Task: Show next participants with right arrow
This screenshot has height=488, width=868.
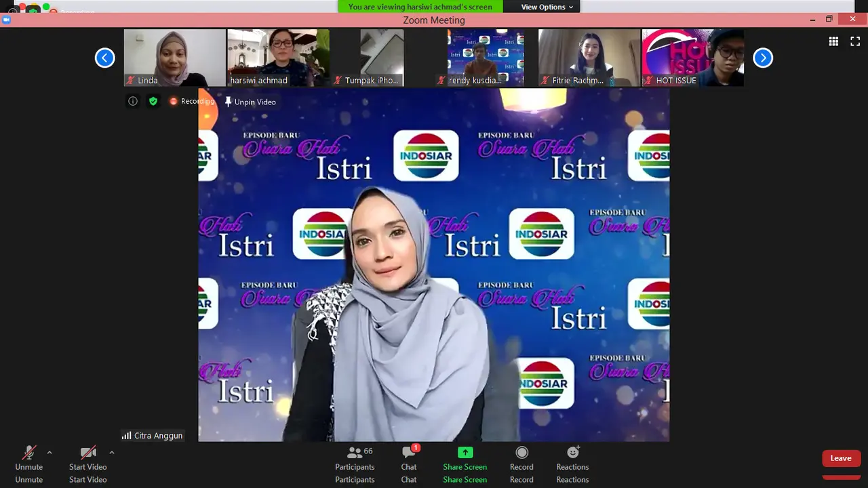Action: pyautogui.click(x=763, y=58)
